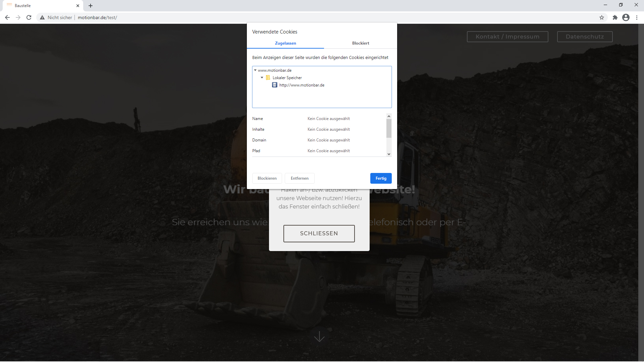Click the Not secure warning icon
Image resolution: width=644 pixels, height=362 pixels.
[42, 17]
